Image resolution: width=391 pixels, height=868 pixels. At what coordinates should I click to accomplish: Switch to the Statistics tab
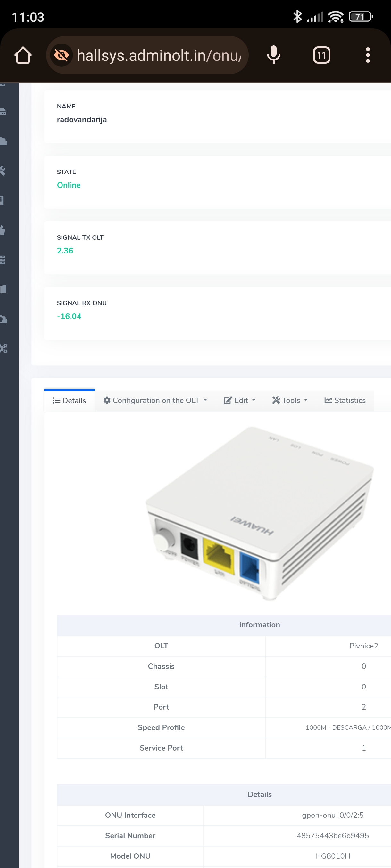pos(345,400)
